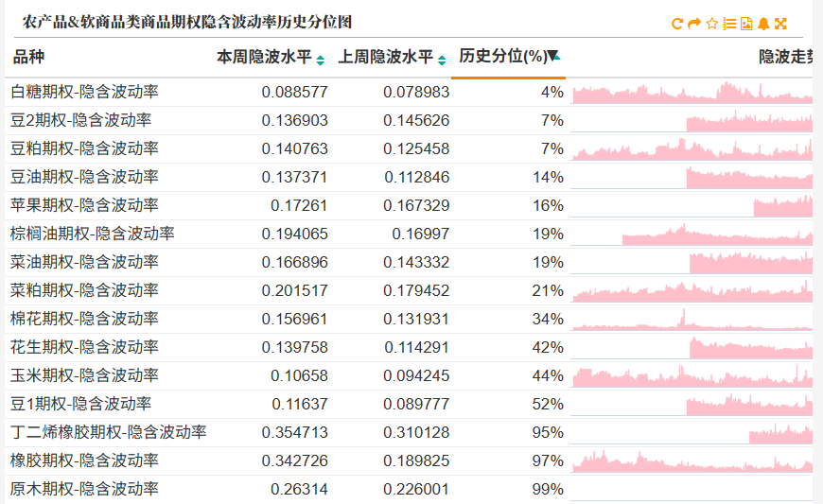Select the 原木期权 99% percentile cell
The image size is (823, 504).
(548, 489)
